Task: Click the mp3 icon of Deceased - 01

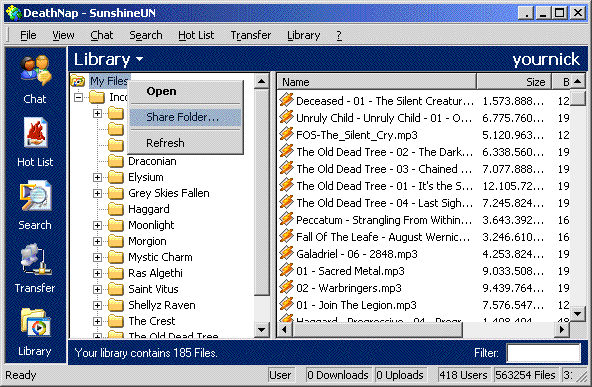Action: pos(287,100)
